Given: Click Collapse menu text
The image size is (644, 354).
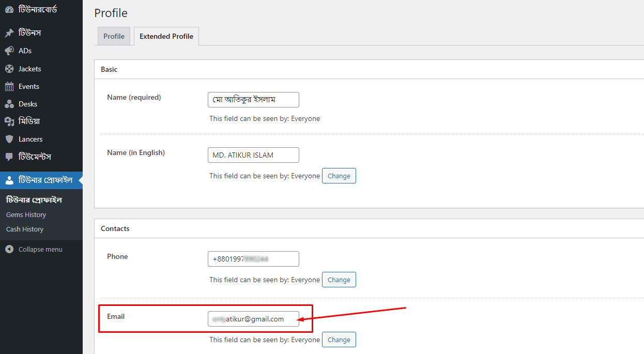Looking at the screenshot, I should click(x=40, y=249).
